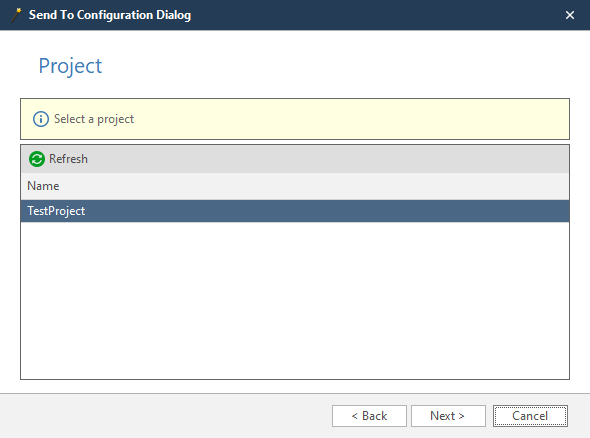The width and height of the screenshot is (590, 438).
Task: Return to previous step with < Back
Action: click(369, 416)
